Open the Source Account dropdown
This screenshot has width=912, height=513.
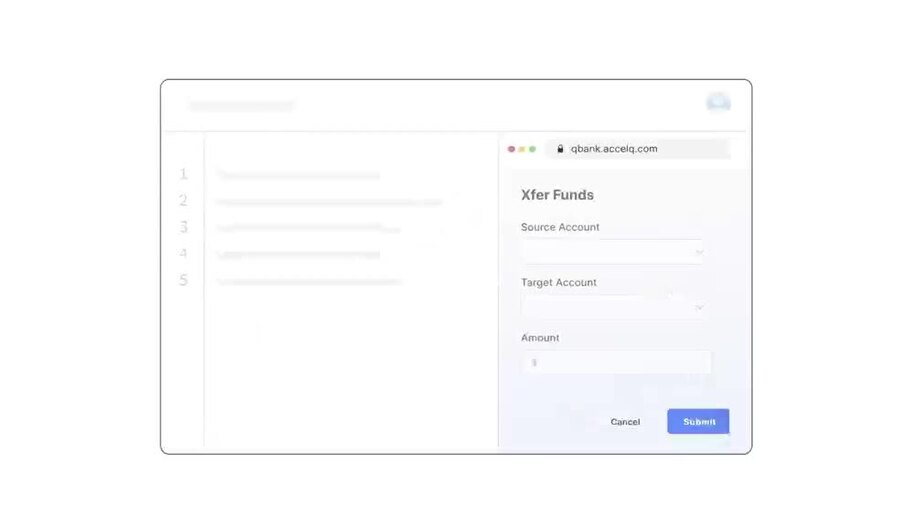(614, 252)
